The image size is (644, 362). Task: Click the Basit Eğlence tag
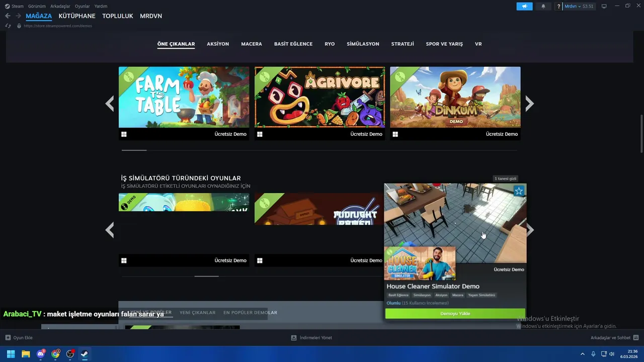pyautogui.click(x=398, y=295)
